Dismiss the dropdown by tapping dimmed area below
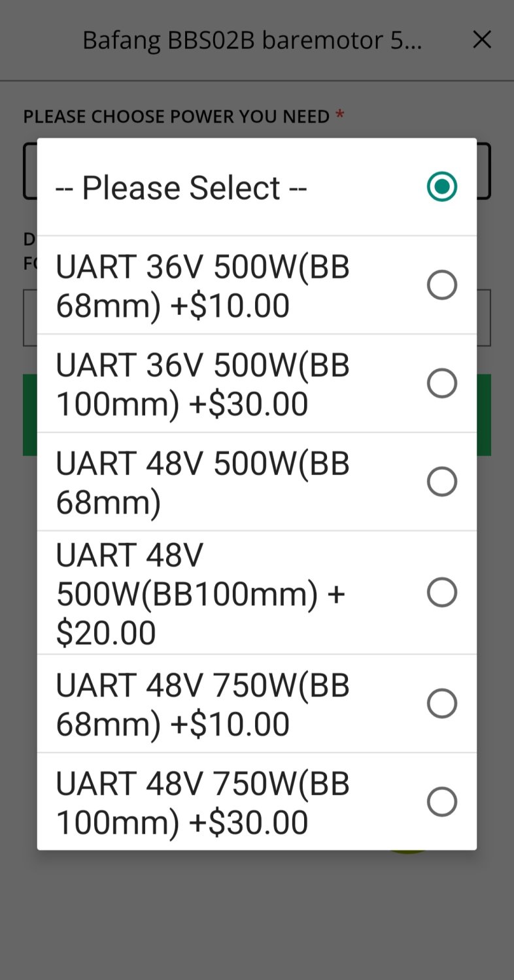The image size is (514, 980). point(257,915)
